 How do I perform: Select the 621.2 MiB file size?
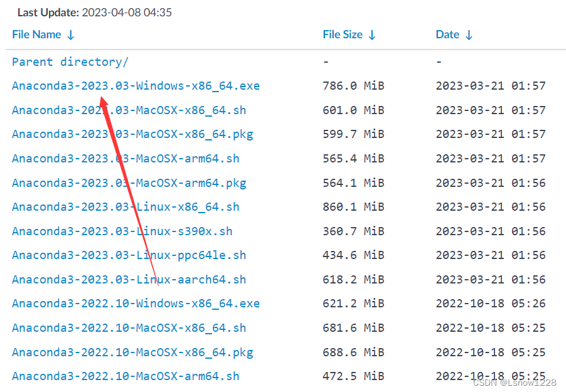(353, 304)
